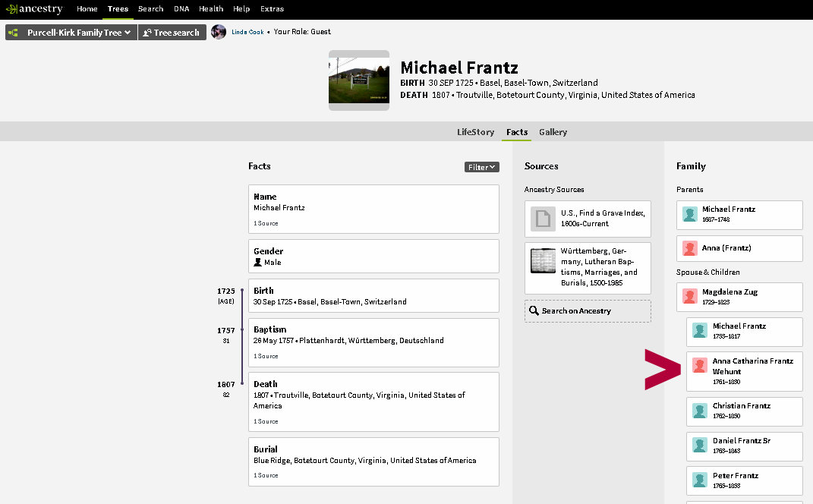Viewport: 813px width, 504px height.
Task: Open the Württemberg Lutheran record thumbnail
Action: (543, 261)
